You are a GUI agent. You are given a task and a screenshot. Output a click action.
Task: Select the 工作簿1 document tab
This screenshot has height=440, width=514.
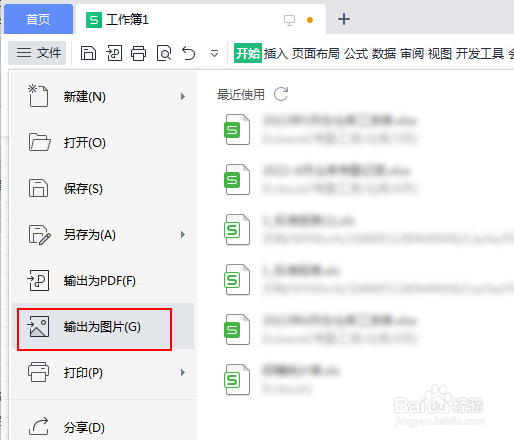pos(201,19)
